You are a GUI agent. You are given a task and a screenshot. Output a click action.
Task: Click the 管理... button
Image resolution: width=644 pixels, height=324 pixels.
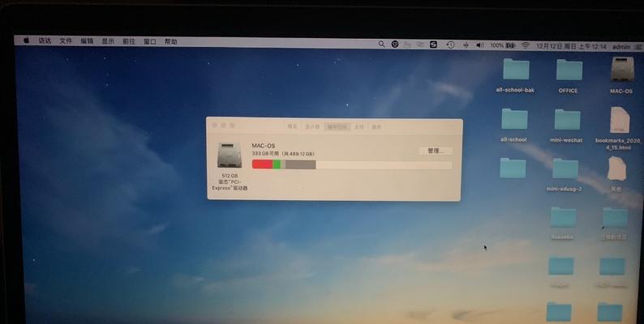(x=436, y=151)
